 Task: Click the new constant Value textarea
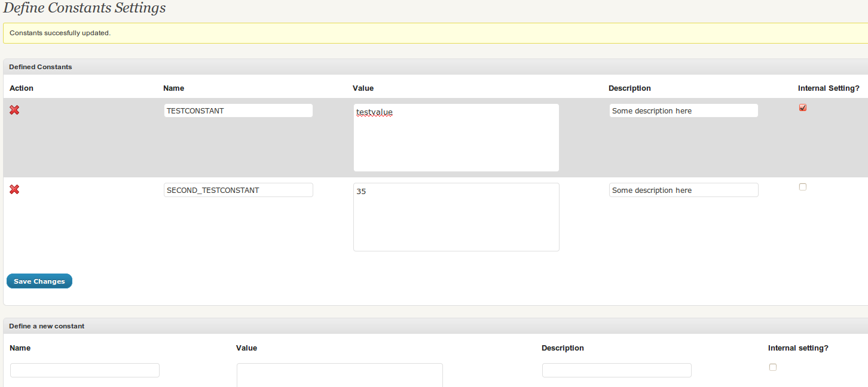pos(340,375)
